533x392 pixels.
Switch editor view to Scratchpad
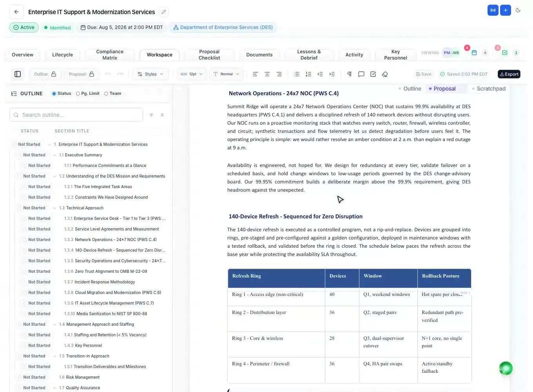[489, 89]
